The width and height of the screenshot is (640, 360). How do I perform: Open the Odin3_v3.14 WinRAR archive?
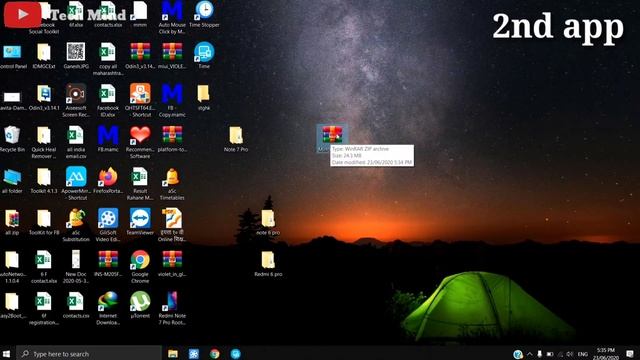pos(140,56)
